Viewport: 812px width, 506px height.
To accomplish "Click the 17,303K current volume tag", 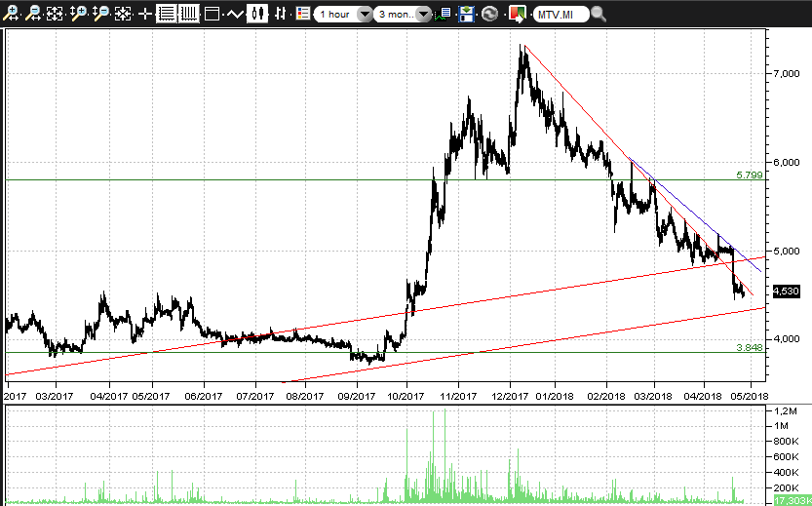I will tap(793, 501).
